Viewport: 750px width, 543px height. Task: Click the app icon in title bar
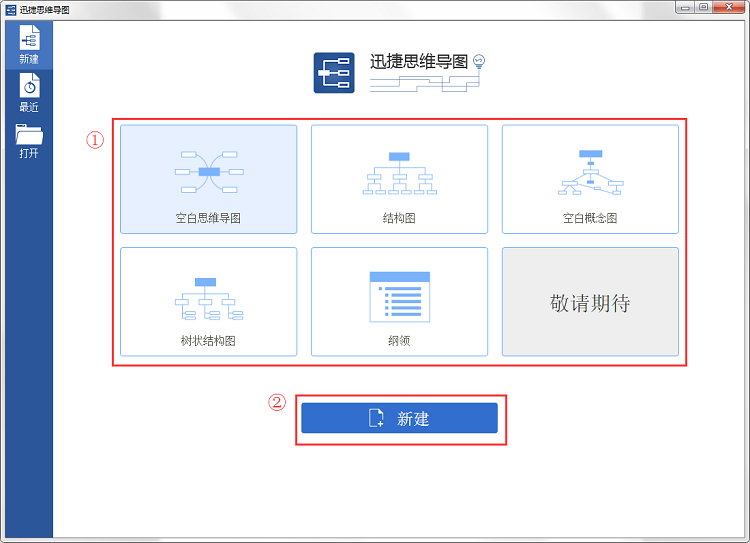(x=11, y=10)
